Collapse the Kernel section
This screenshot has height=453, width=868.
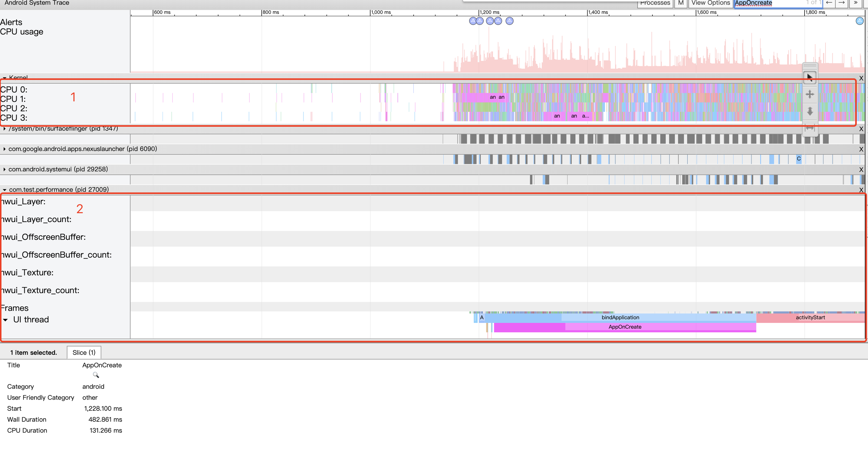click(x=4, y=78)
